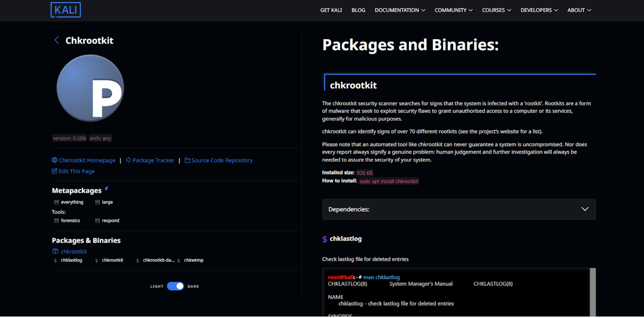Image resolution: width=644 pixels, height=318 pixels.
Task: Click the back arrow beside Chkrootkit title
Action: coord(57,40)
